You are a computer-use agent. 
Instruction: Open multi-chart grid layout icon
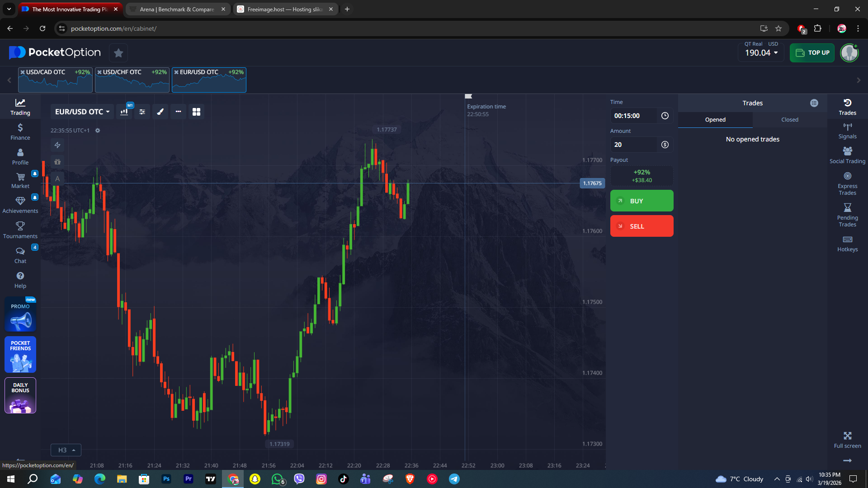[x=196, y=112]
